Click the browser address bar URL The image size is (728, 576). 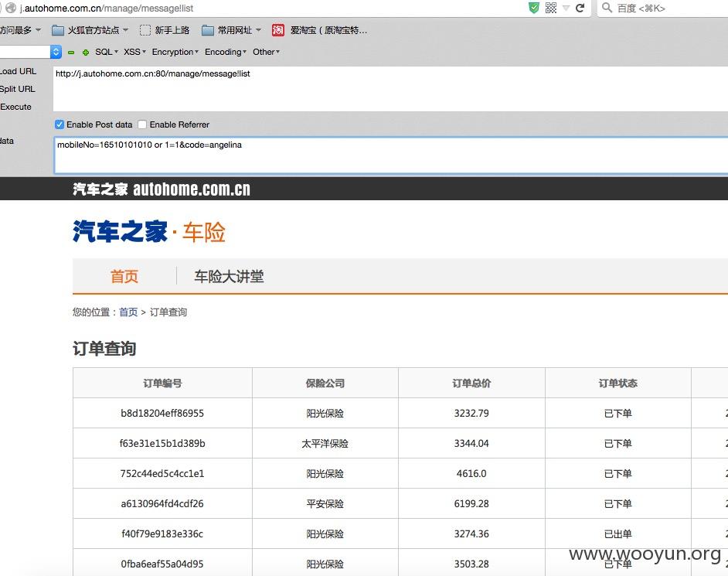[x=107, y=8]
